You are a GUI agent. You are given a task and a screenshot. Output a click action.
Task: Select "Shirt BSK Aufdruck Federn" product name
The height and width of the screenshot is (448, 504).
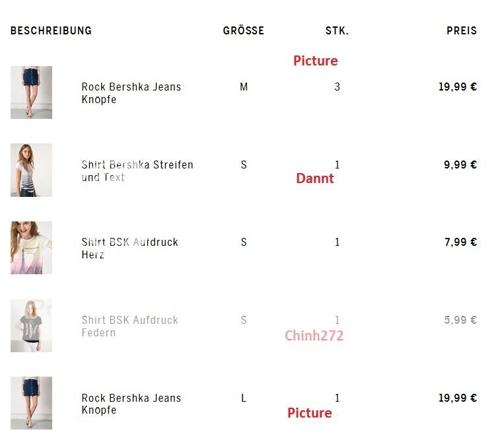[x=129, y=326]
